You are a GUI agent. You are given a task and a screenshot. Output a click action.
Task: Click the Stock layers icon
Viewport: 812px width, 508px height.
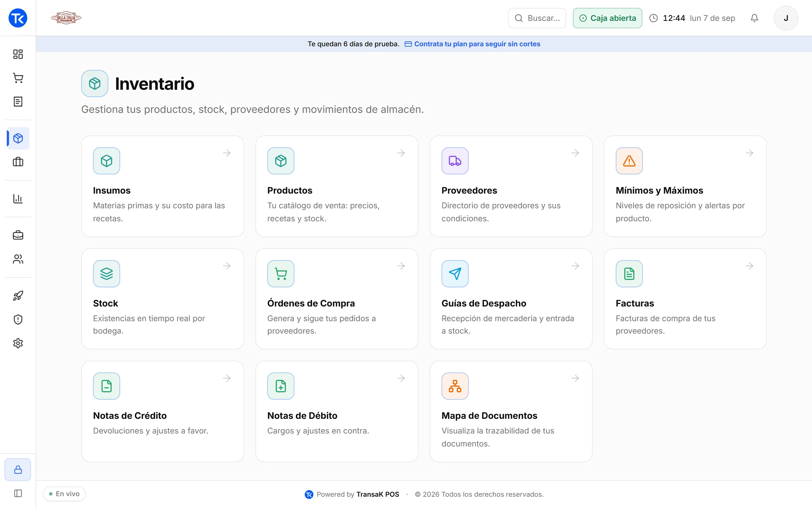[106, 274]
